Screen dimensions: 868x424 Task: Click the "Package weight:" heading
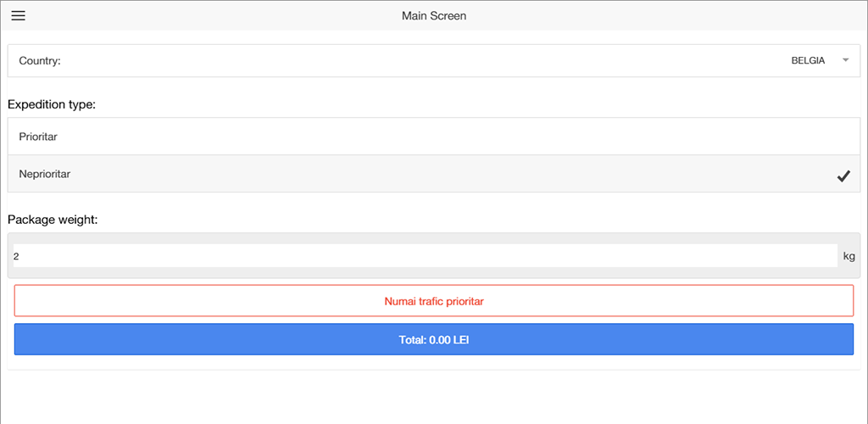tap(53, 220)
